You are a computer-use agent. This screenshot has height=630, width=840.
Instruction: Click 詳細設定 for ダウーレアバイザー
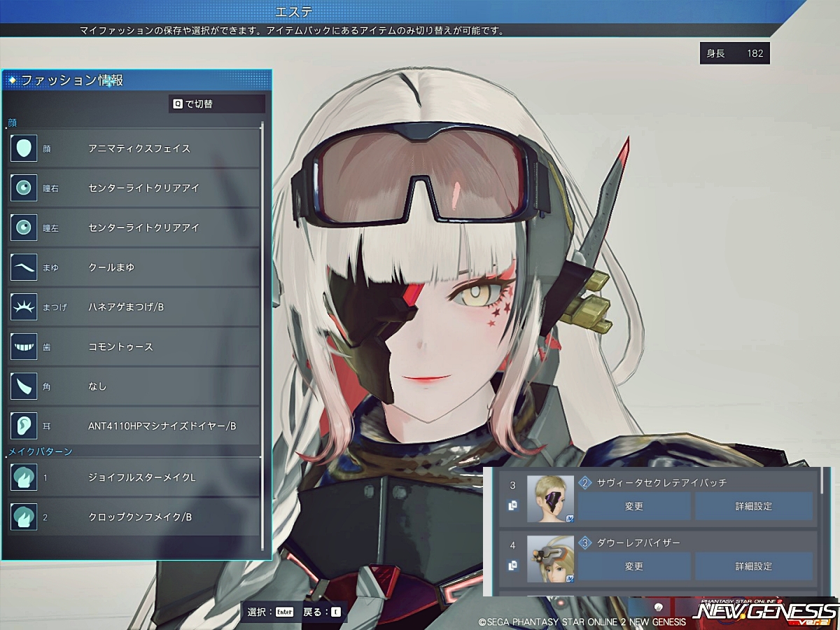[x=754, y=566]
